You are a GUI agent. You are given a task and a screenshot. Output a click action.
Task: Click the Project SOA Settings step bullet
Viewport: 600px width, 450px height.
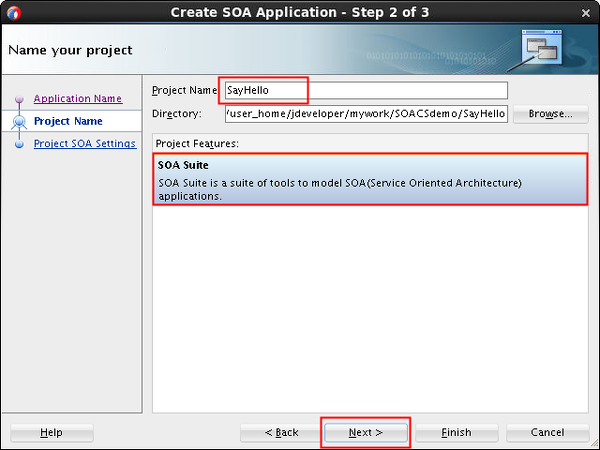point(19,144)
